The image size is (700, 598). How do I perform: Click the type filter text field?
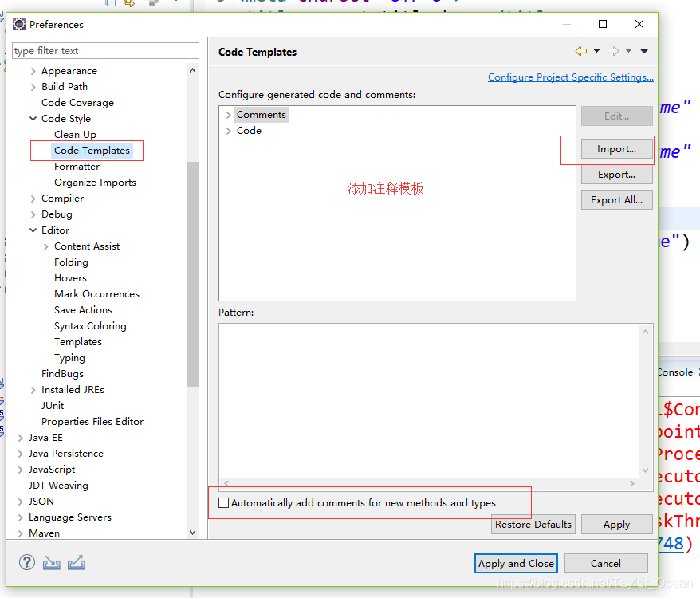[105, 50]
